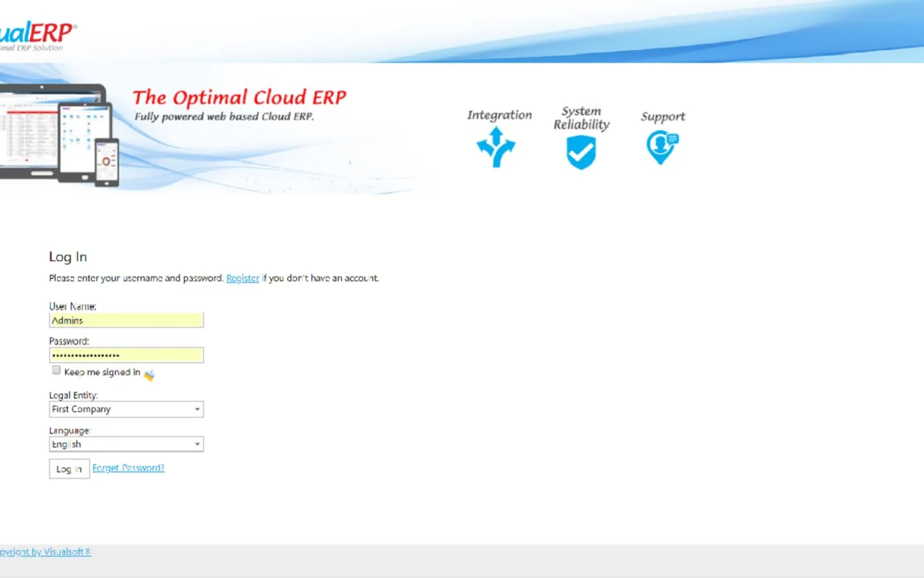The image size is (924, 578).
Task: Click the System Reliability label
Action: pyautogui.click(x=582, y=118)
